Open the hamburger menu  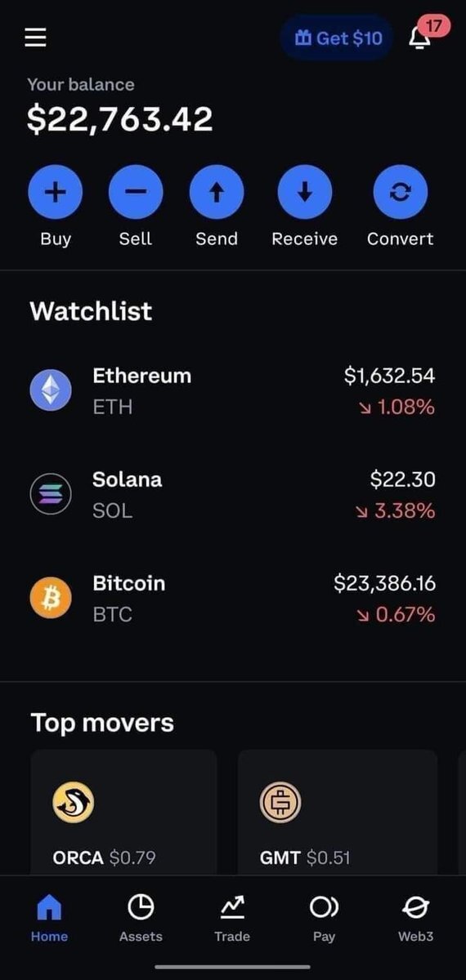(35, 38)
